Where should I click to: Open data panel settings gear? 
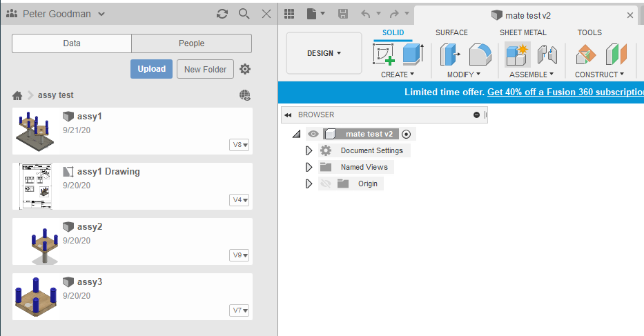point(245,69)
